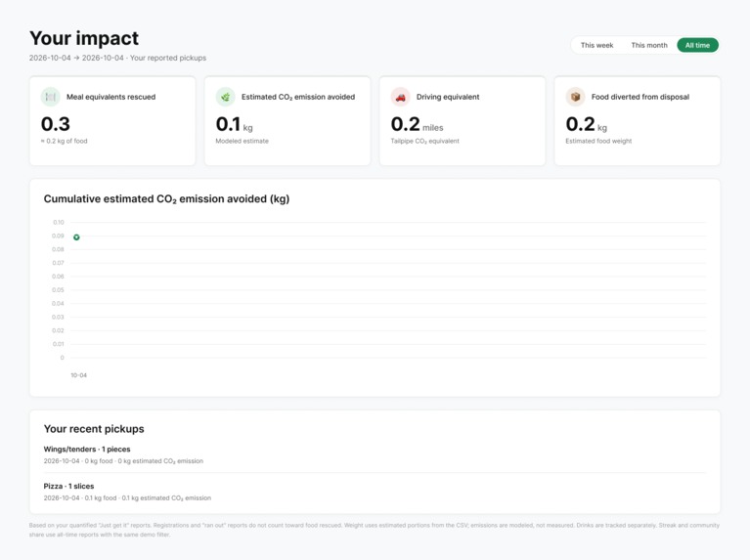Viewport: 750px width, 560px height.
Task: Click the 0.2 miles driving value
Action: click(418, 124)
